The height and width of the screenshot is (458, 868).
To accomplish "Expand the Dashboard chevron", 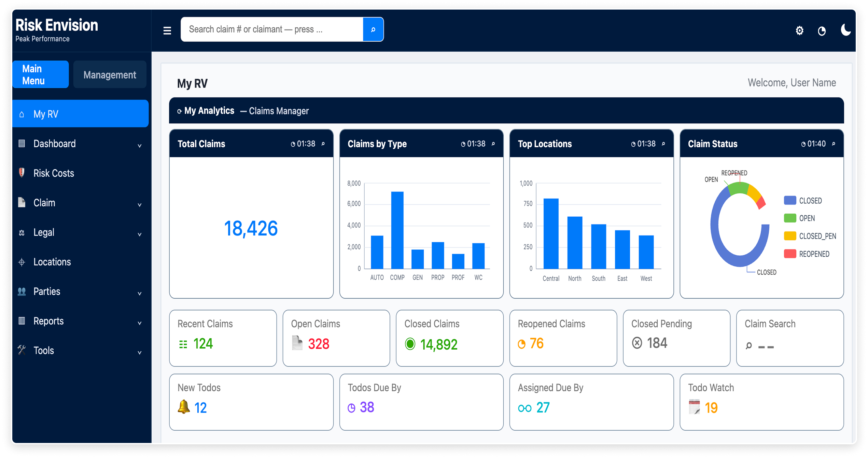I will (139, 145).
